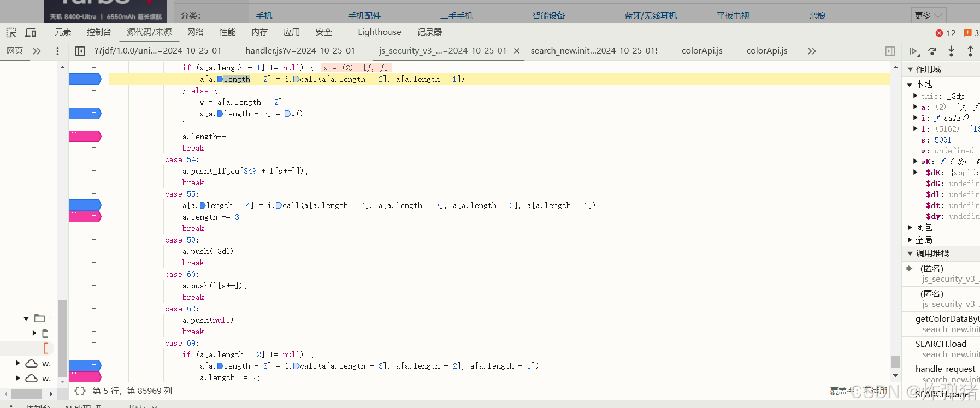Switch to the 控制台 panel tab
Image resolution: width=980 pixels, height=408 pixels.
click(x=99, y=32)
